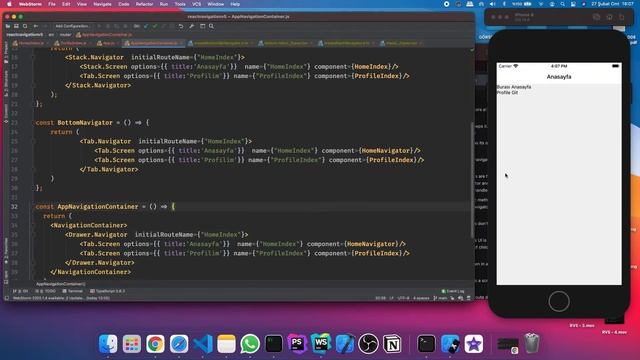This screenshot has height=360, width=640.
Task: Open the second Terminal icon in dock
Action: point(426,344)
